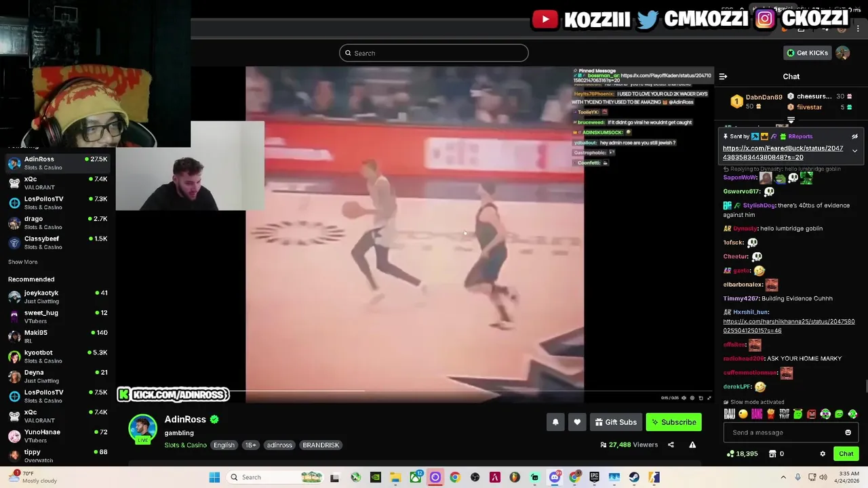Screen dimensions: 868x488
Task: Open Steam from the taskbar
Action: [634, 477]
